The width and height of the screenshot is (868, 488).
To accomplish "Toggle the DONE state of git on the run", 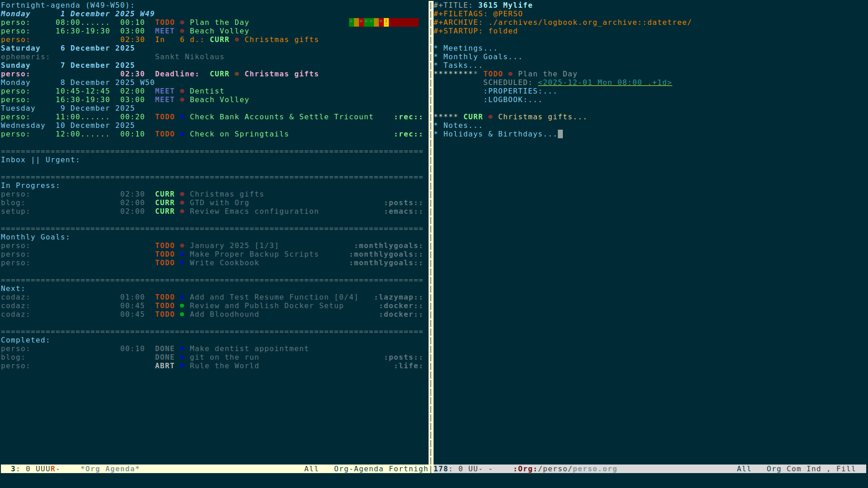I will click(x=165, y=357).
